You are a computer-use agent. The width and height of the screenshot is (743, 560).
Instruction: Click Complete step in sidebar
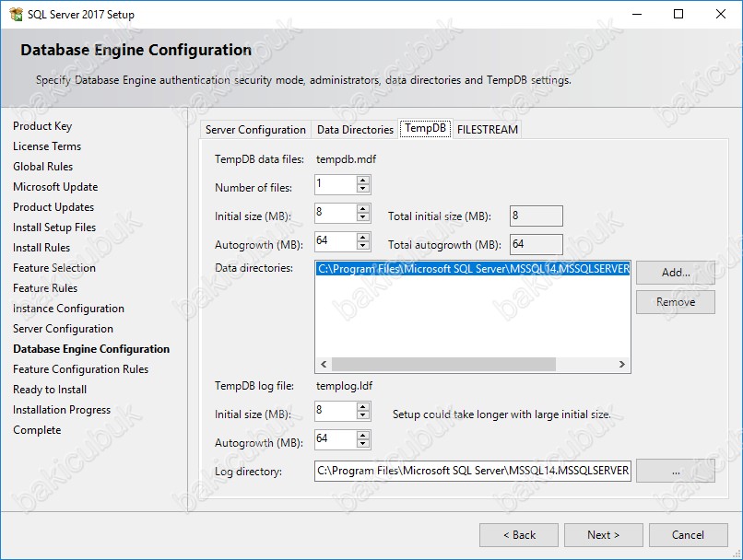(37, 430)
